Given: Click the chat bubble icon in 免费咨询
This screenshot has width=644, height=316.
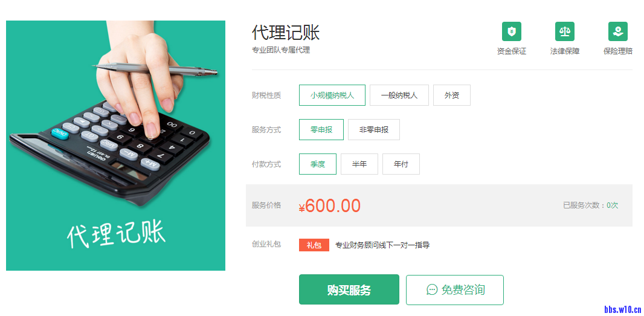Looking at the screenshot, I should [432, 289].
